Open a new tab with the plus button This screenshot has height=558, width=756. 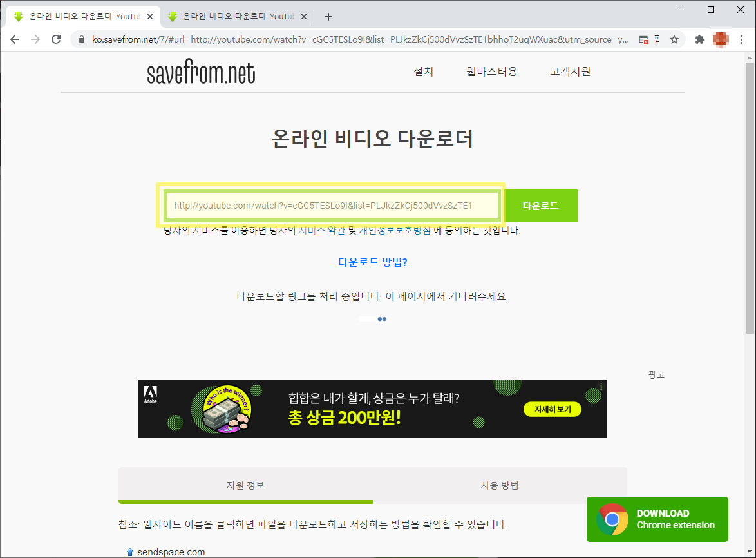click(x=328, y=17)
